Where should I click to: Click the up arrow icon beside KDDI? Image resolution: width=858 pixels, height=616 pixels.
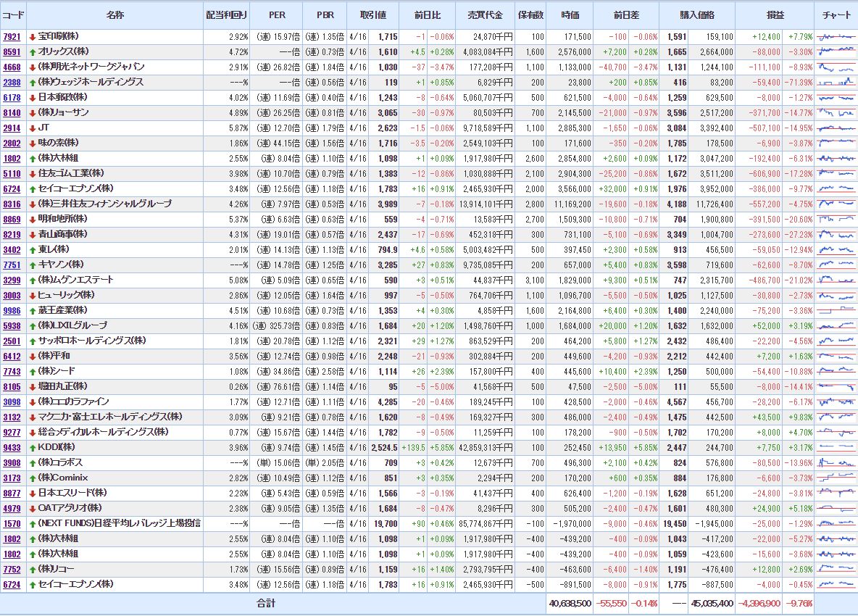(x=33, y=448)
